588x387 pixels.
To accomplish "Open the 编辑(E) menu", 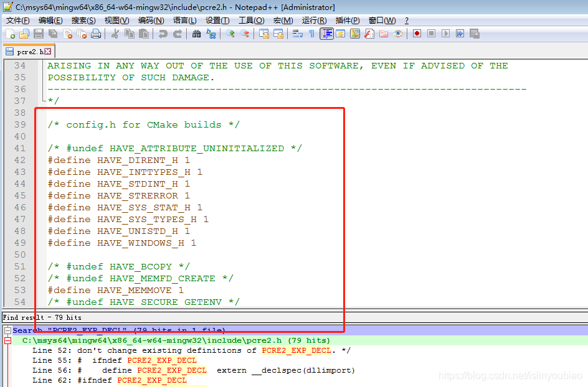I will tap(50, 21).
